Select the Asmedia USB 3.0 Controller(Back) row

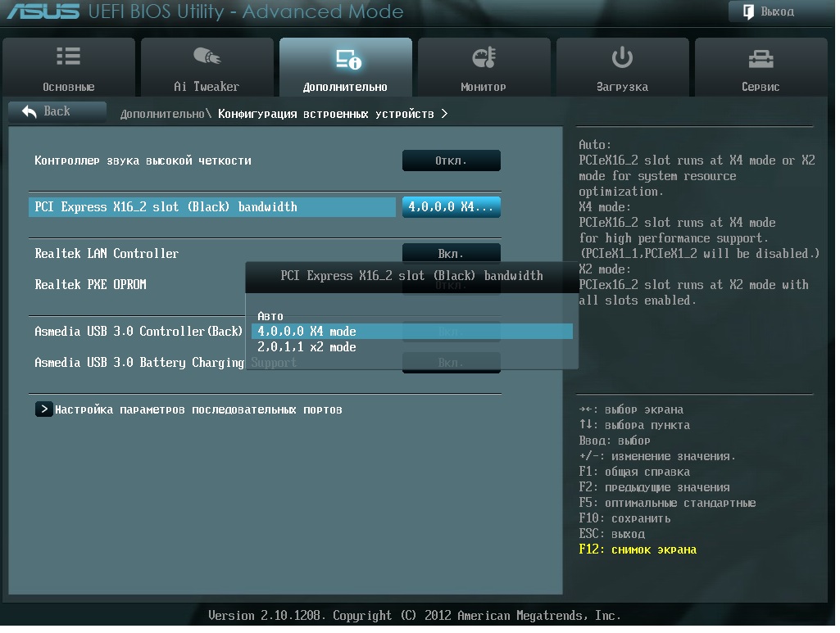[x=138, y=331]
